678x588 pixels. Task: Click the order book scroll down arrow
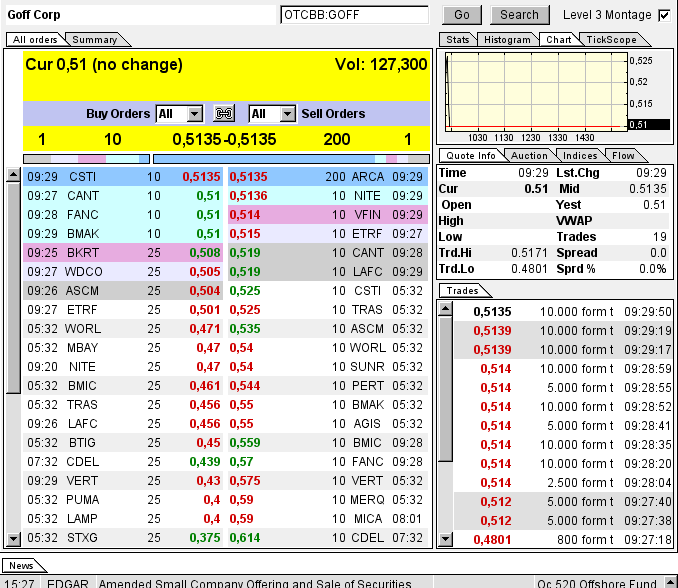pyautogui.click(x=13, y=538)
